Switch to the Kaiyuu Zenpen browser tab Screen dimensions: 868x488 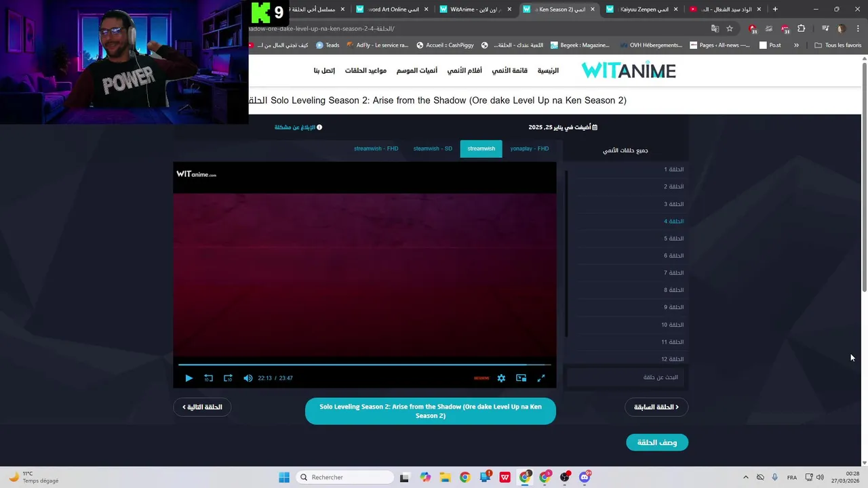[641, 9]
